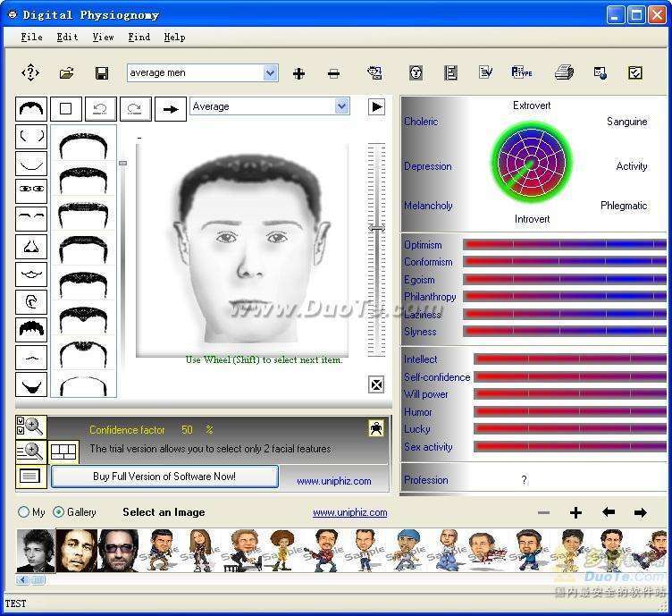Open the File menu

pyautogui.click(x=31, y=37)
